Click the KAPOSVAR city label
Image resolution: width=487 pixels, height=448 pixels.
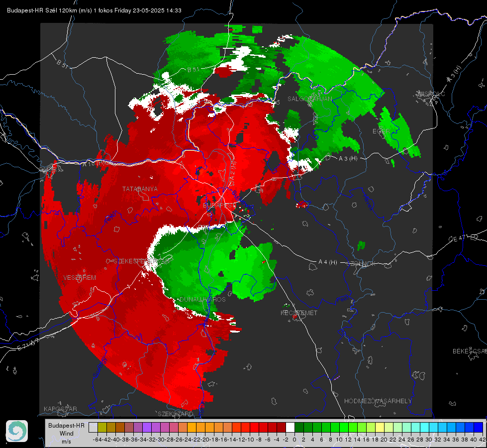60,409
